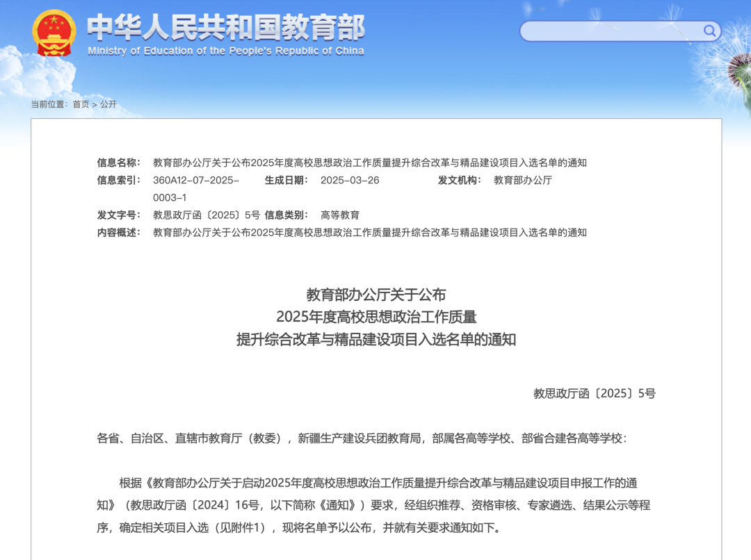This screenshot has height=560, width=751.
Task: Click the 内容概述 summary text
Action: coord(369,232)
